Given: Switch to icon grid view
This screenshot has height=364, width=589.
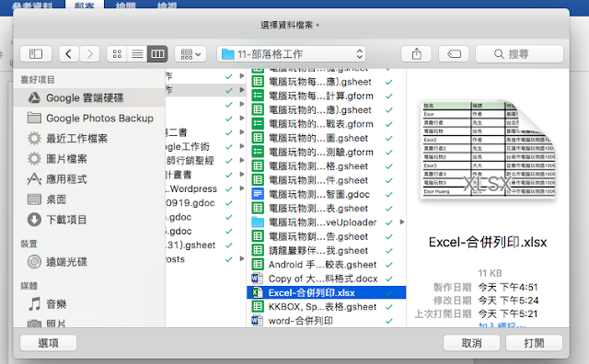Looking at the screenshot, I should click(117, 54).
